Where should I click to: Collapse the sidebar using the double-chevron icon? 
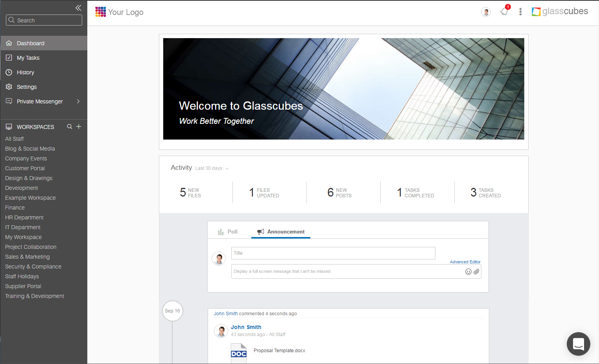coord(78,8)
